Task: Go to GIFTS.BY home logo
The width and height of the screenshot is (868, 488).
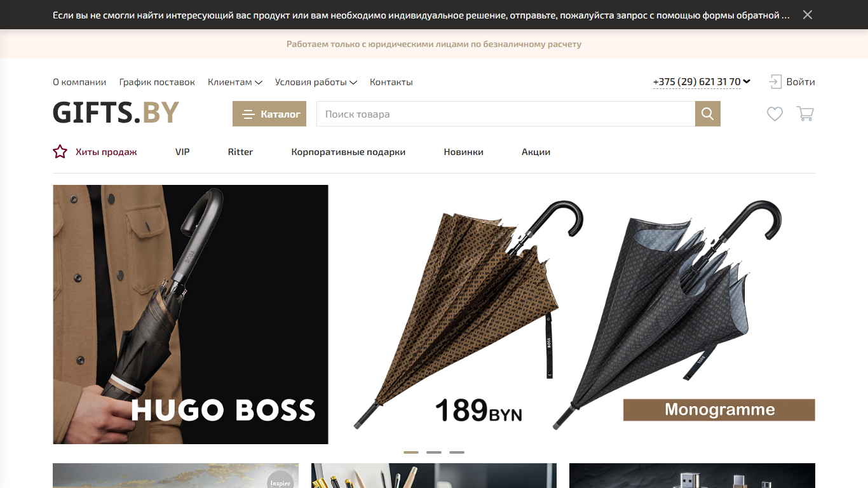Action: coord(116,113)
